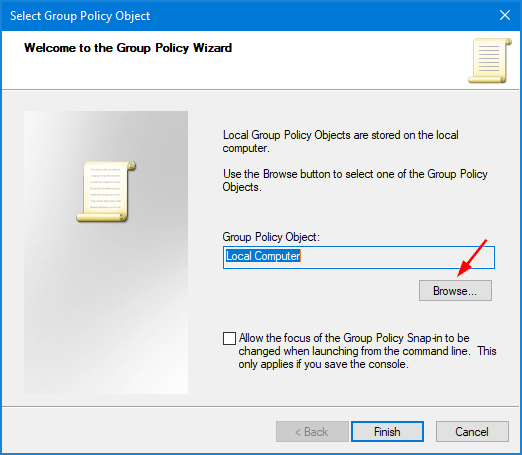Focus the Group Policy Object text field
The image size is (522, 455).
coord(359,257)
